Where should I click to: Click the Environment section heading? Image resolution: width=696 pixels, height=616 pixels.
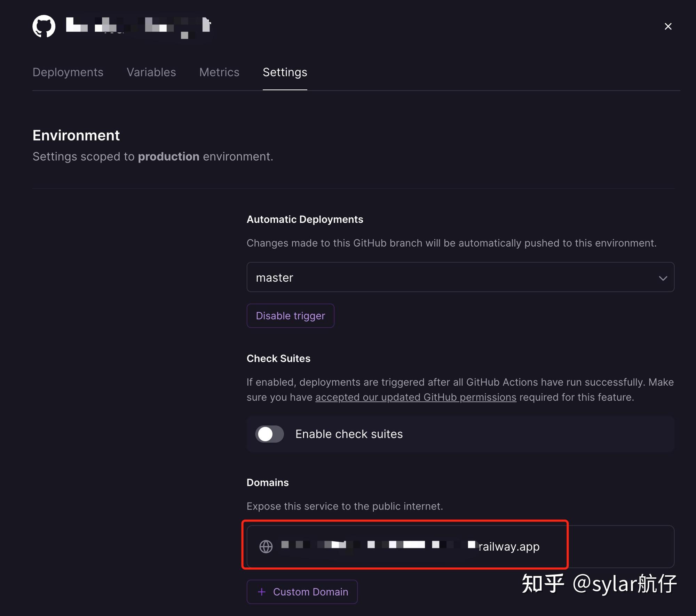[x=76, y=135]
